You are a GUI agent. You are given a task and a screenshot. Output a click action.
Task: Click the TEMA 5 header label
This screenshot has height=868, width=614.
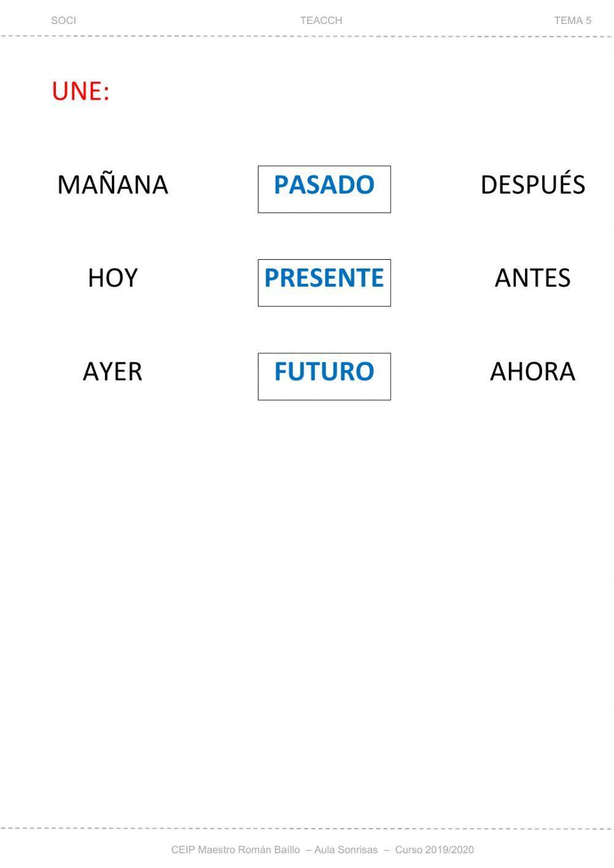tap(573, 20)
